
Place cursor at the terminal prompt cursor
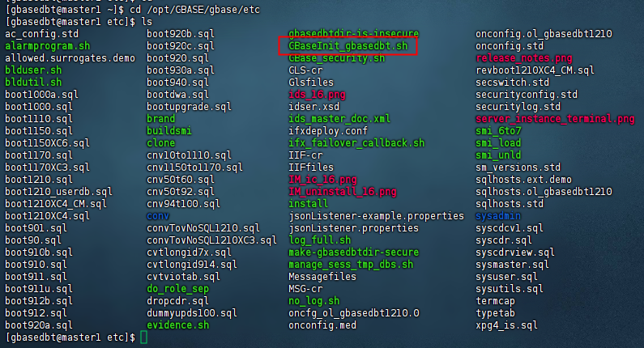(x=143, y=337)
